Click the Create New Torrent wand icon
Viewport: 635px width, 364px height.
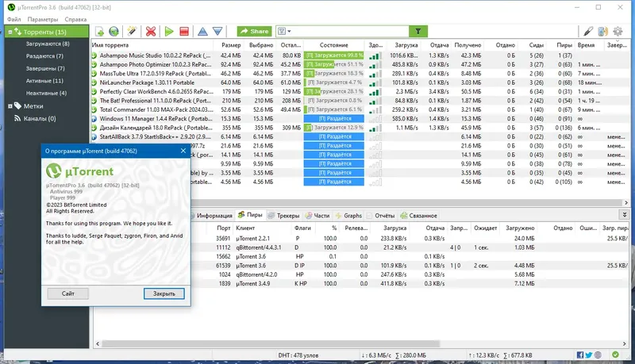coord(132,31)
